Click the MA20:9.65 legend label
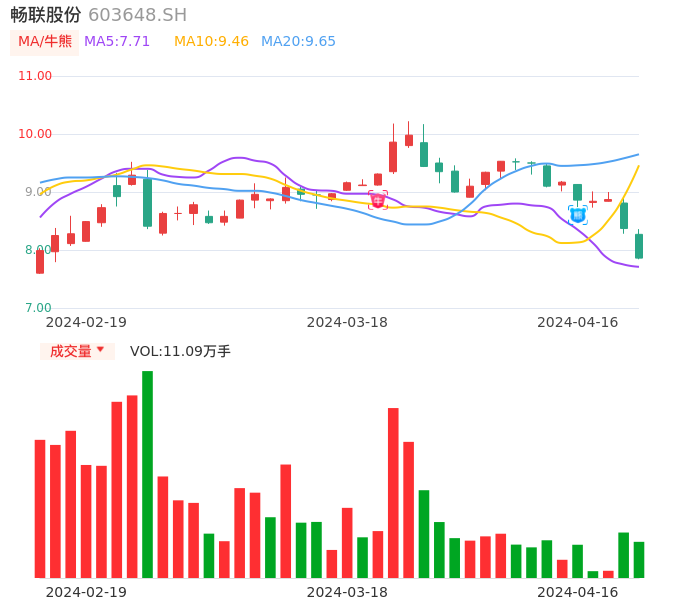 (x=298, y=42)
